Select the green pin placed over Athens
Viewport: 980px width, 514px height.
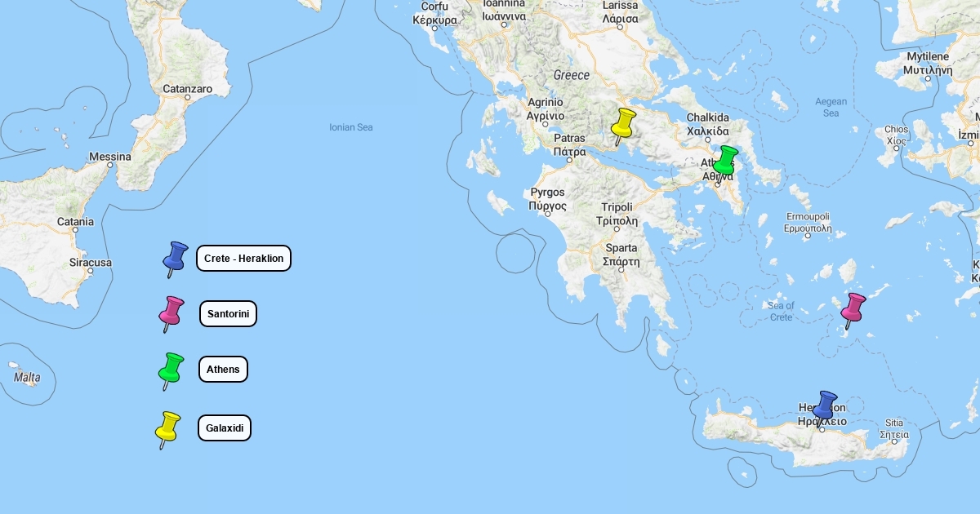coord(725,160)
